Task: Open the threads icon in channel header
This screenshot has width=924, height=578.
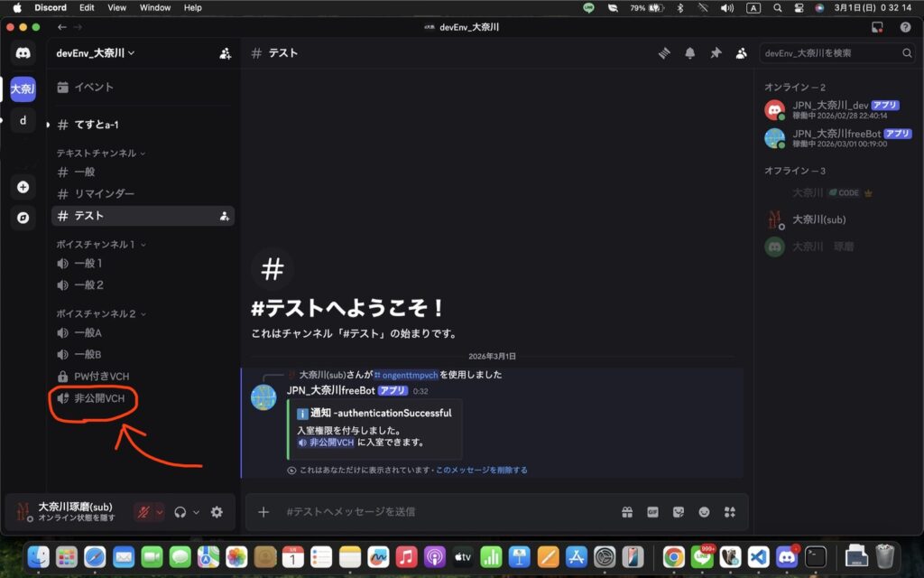Action: (664, 53)
